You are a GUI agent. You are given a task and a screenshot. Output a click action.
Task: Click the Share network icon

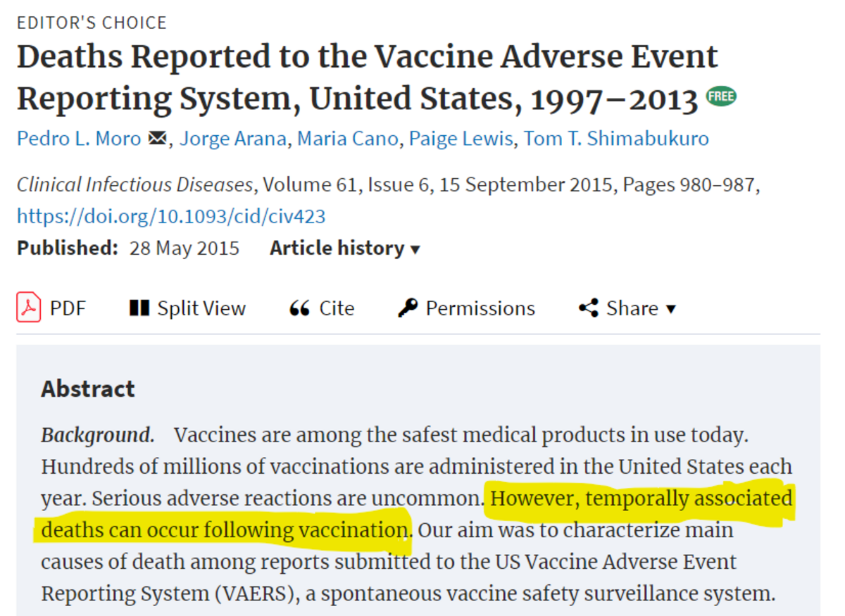point(589,308)
